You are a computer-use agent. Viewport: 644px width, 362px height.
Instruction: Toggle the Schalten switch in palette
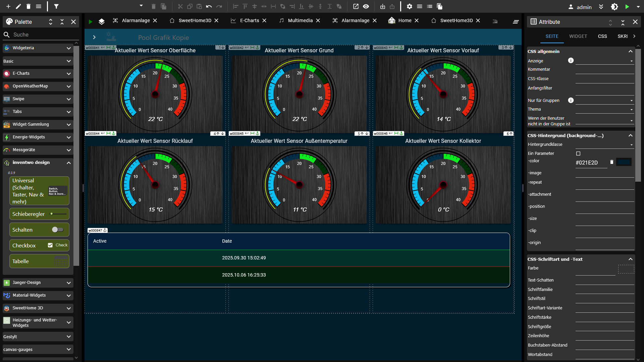58,230
